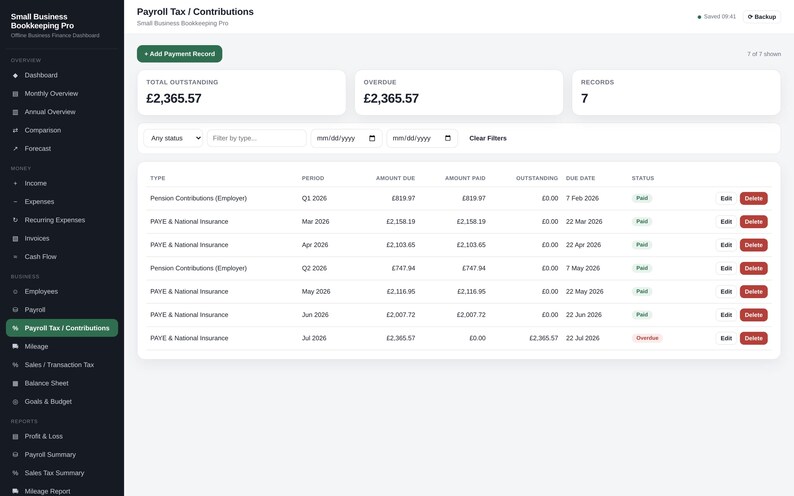Image resolution: width=794 pixels, height=496 pixels.
Task: Click the Comparison arrows icon
Action: pos(15,130)
